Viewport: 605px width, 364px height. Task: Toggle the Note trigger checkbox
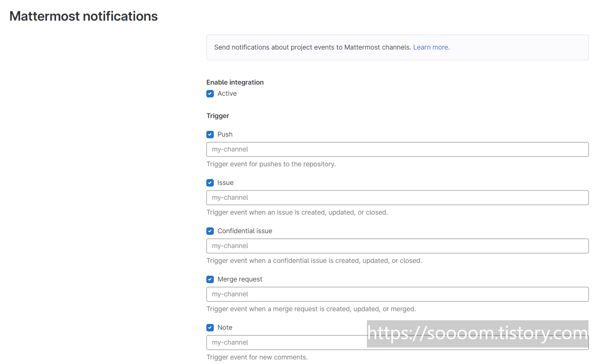(210, 328)
